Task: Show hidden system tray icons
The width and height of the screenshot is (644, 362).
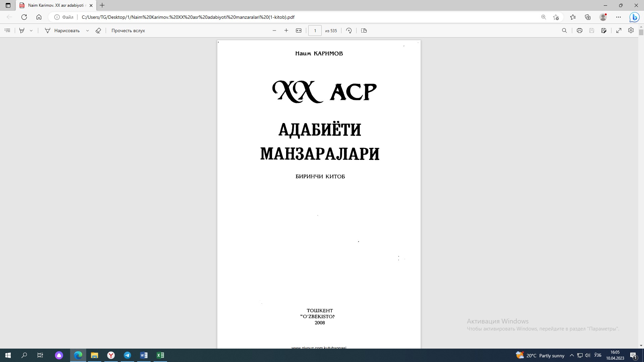Action: [x=572, y=355]
